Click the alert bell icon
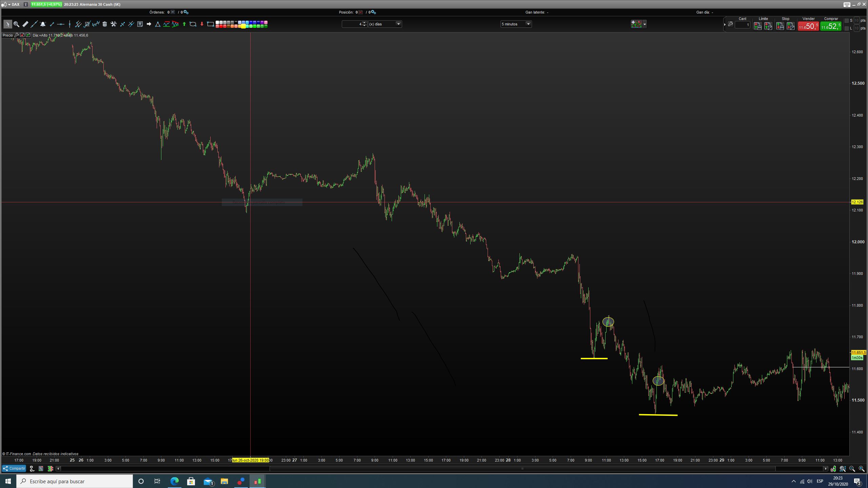The image size is (868, 488). coord(43,24)
